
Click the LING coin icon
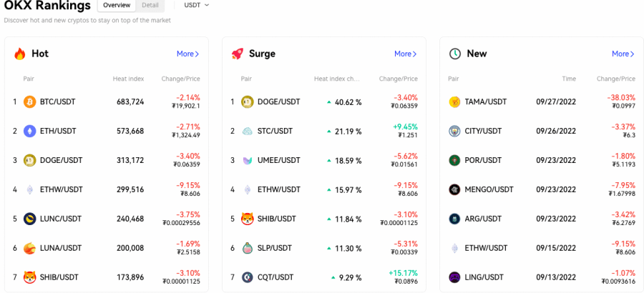[x=454, y=277]
